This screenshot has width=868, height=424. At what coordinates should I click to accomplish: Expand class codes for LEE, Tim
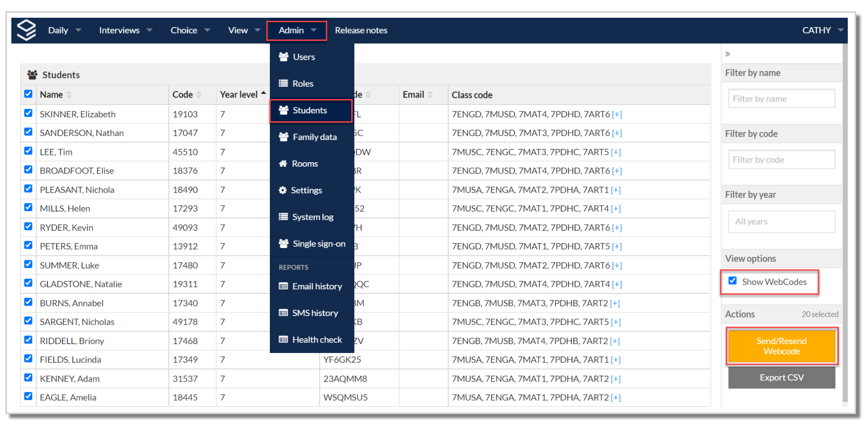click(616, 152)
